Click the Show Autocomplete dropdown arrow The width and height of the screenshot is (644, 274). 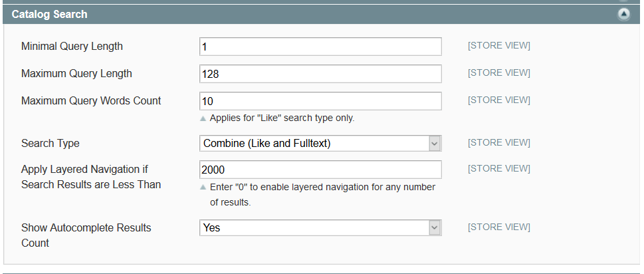click(435, 227)
